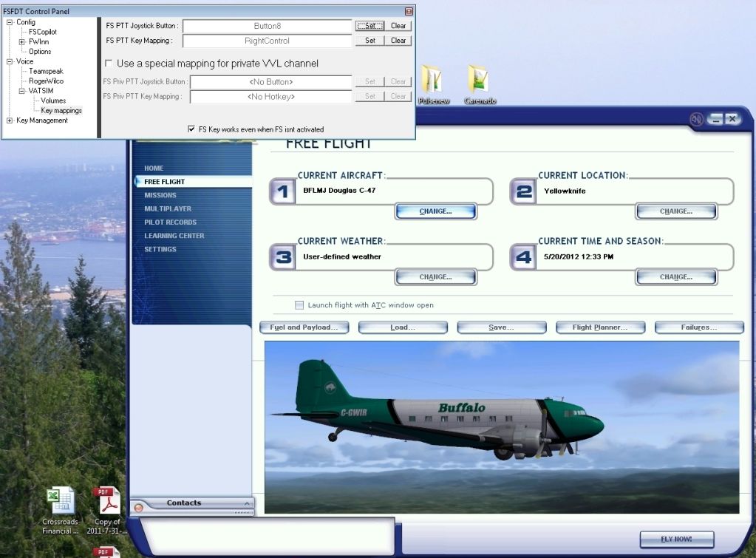Click Set for FS PTT Joystick Button
This screenshot has height=558, width=756.
pyautogui.click(x=370, y=26)
